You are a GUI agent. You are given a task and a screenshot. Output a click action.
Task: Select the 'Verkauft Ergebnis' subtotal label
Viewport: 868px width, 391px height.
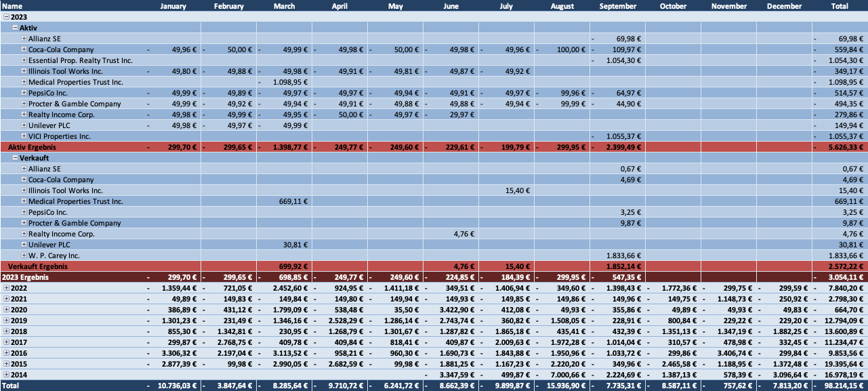[39, 266]
